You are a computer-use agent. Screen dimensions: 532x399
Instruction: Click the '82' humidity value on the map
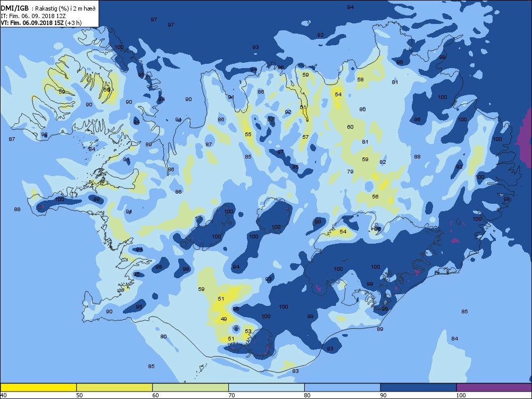383,162
